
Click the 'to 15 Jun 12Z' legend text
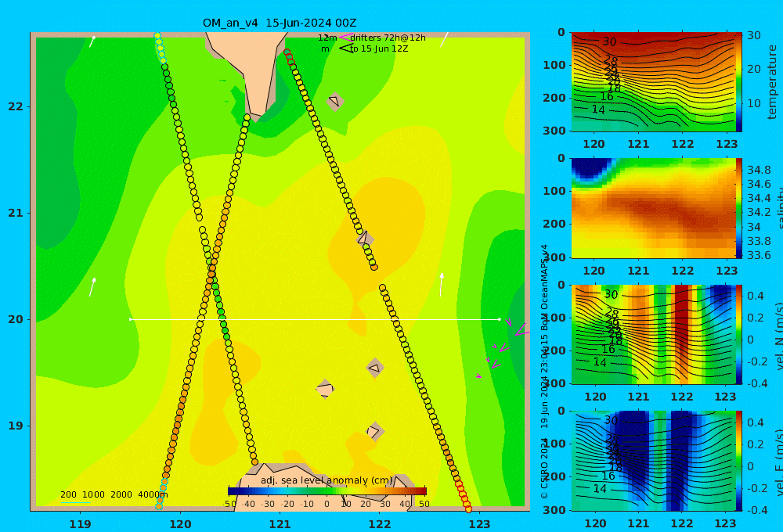[x=379, y=49]
